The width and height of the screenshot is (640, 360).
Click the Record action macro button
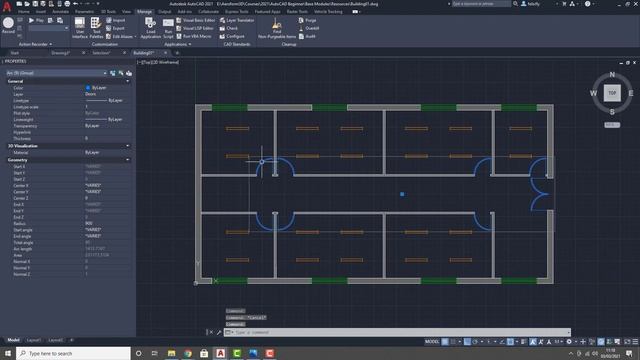(8, 25)
